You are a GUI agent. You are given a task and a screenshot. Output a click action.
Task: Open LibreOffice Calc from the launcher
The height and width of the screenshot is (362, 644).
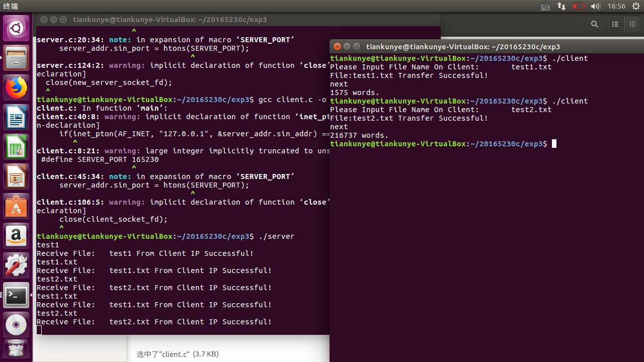16,148
